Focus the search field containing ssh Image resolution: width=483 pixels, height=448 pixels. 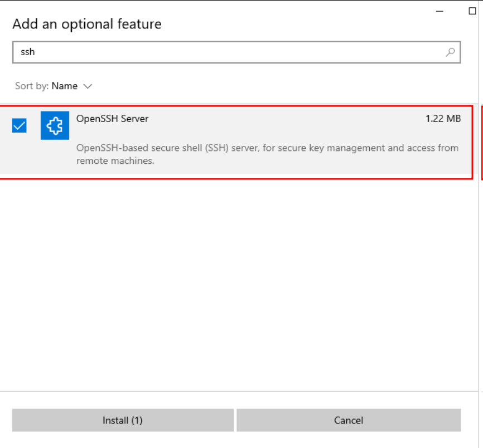pyautogui.click(x=223, y=52)
